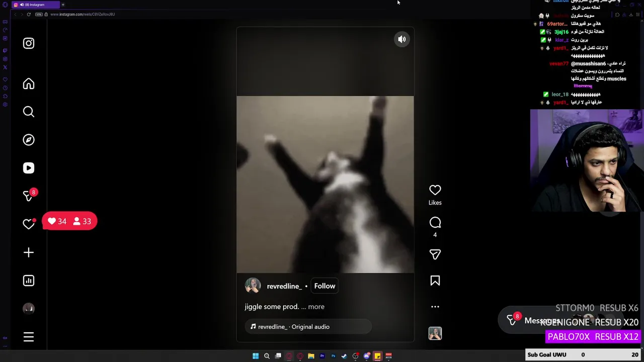The width and height of the screenshot is (644, 362).
Task: Toggle the VPN badge in address bar
Action: pos(39,14)
